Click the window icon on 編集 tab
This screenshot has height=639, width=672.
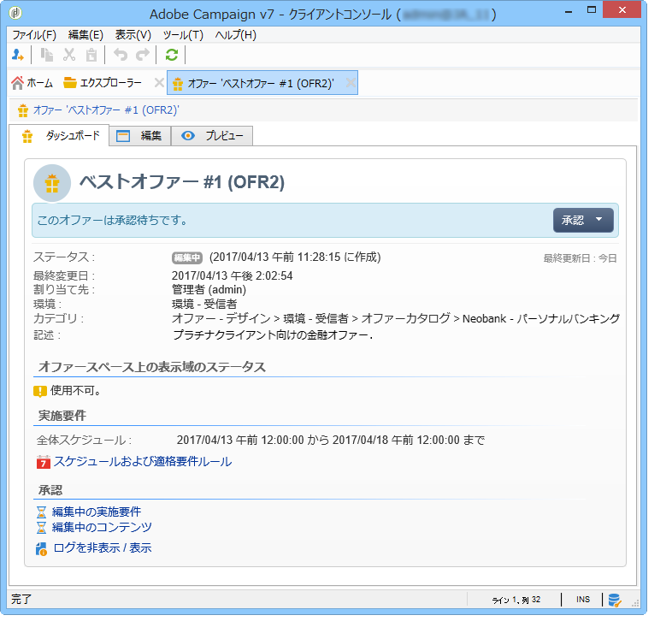pyautogui.click(x=123, y=136)
